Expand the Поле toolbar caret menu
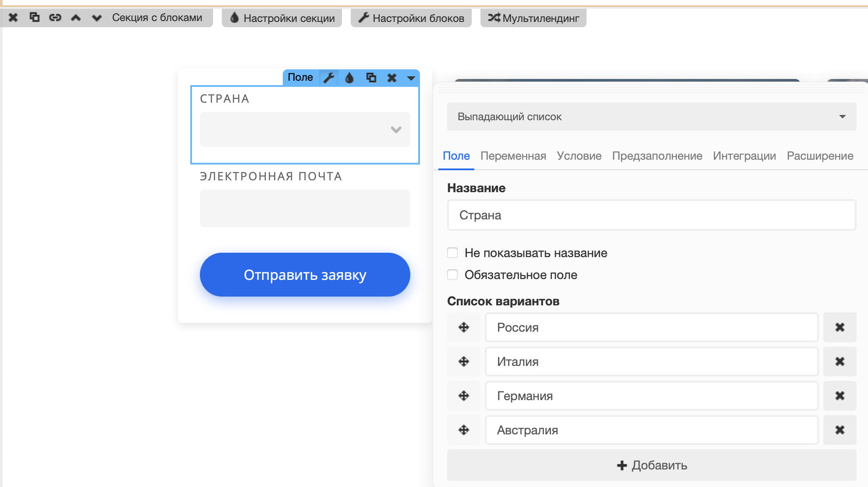The image size is (868, 487). (411, 78)
